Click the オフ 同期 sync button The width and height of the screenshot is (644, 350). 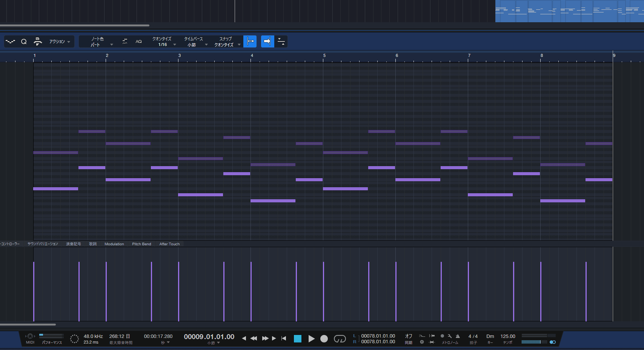coord(409,339)
